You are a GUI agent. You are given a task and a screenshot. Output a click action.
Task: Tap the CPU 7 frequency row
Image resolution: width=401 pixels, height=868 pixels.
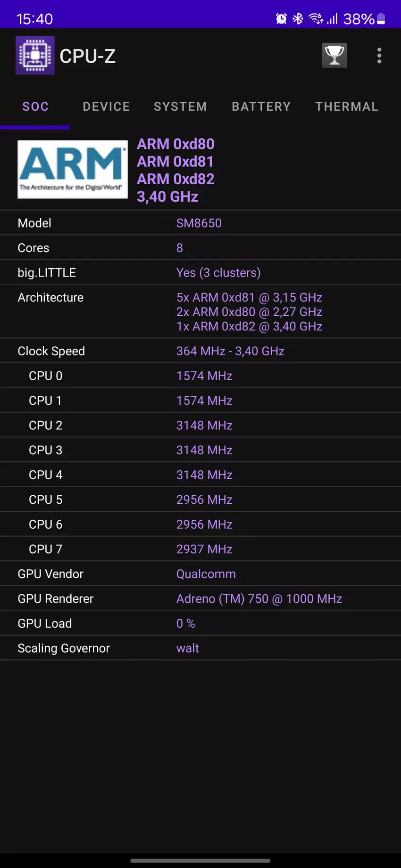(x=200, y=549)
